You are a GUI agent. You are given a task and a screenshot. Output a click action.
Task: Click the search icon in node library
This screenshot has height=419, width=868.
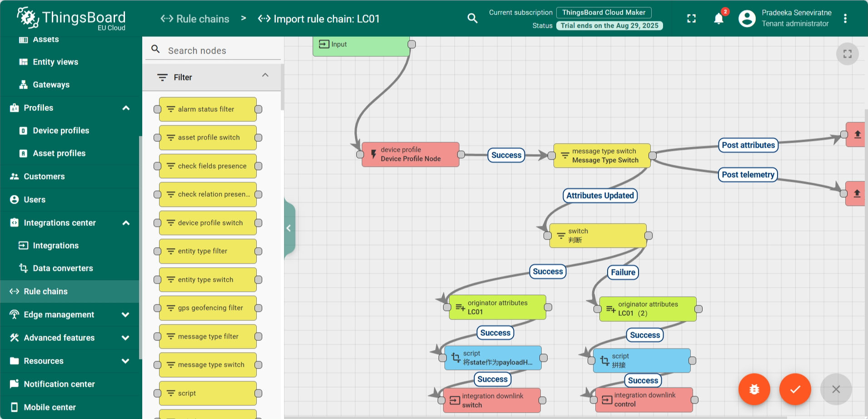[x=155, y=49]
